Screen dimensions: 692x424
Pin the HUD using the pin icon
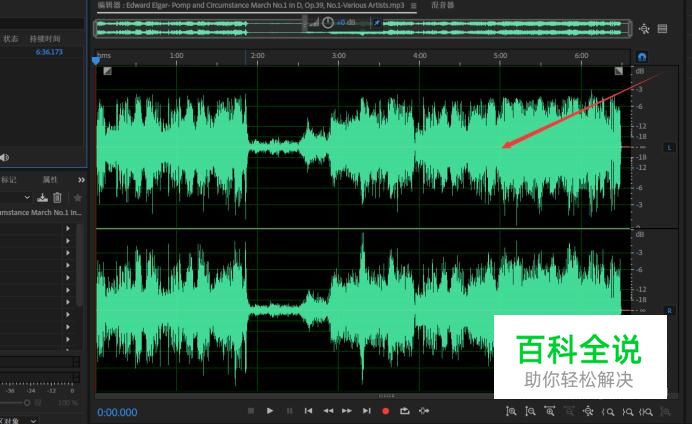(x=376, y=22)
